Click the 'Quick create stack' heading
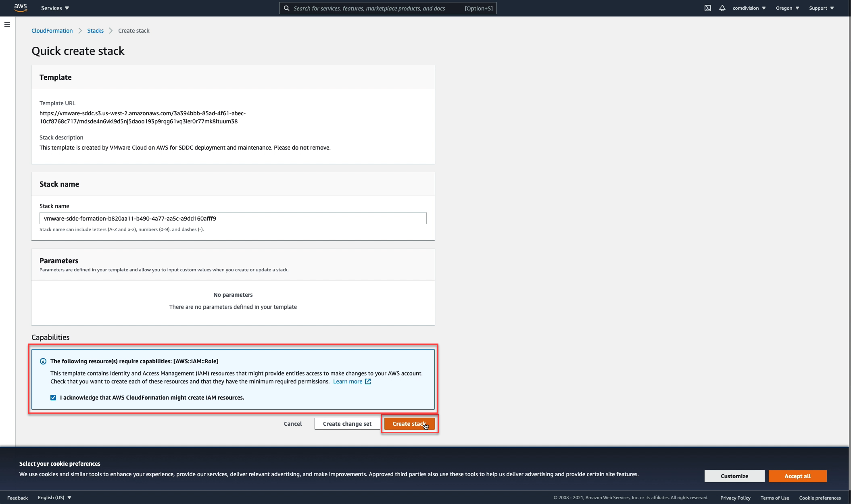This screenshot has width=851, height=504. [78, 51]
